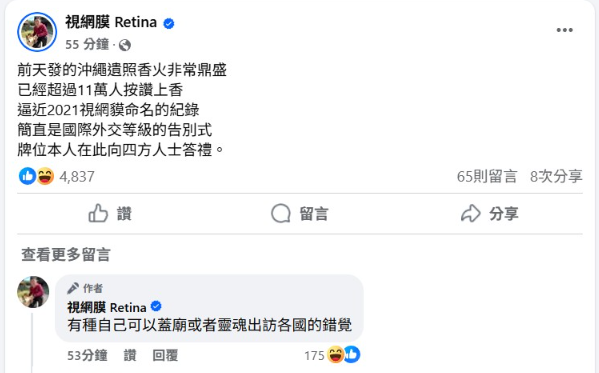Open the 55 分鐘 post timestamp
This screenshot has width=599, height=373.
click(87, 45)
